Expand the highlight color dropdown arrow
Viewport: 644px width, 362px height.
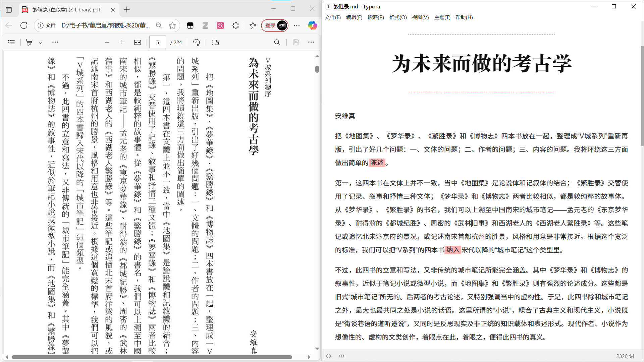pos(40,43)
